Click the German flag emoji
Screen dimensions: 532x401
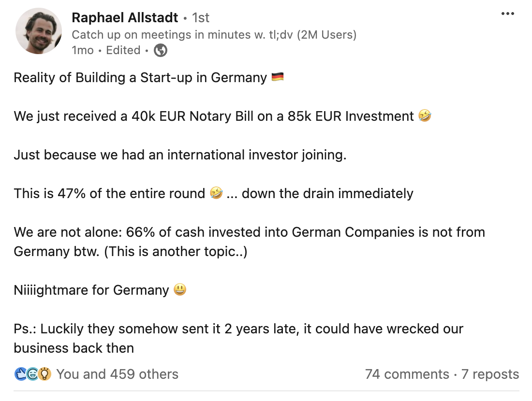pyautogui.click(x=278, y=77)
